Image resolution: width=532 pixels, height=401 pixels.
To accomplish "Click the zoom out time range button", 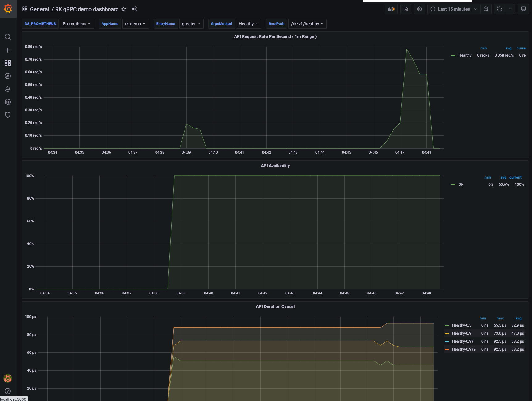I will click(486, 9).
